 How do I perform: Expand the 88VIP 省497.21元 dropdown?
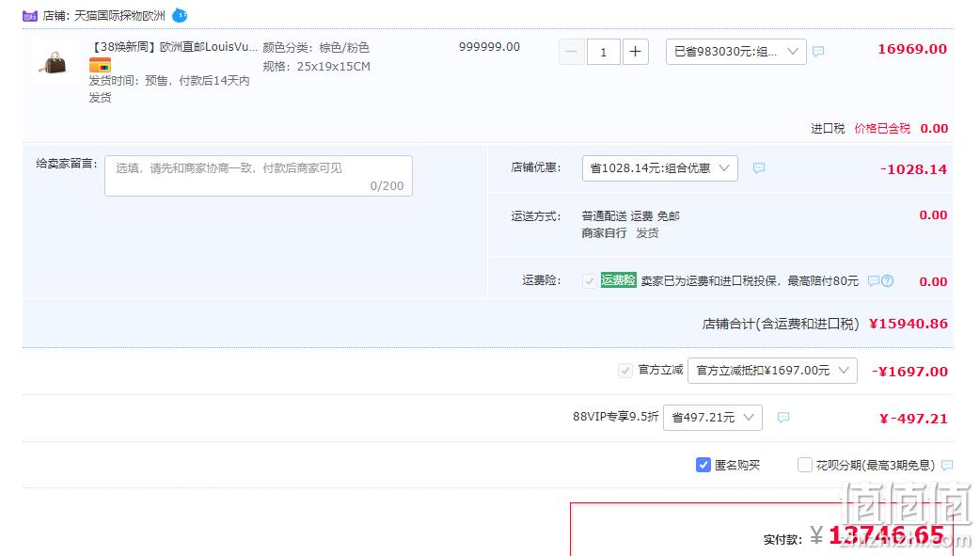click(x=713, y=417)
